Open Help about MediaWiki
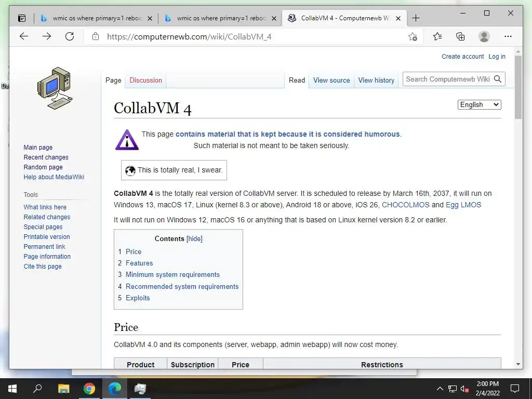 54,177
